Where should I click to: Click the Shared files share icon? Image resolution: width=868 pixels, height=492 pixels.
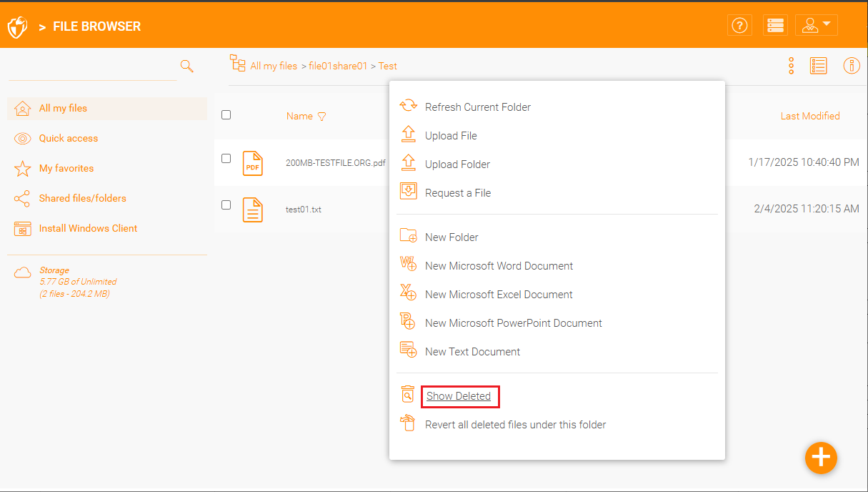[22, 199]
